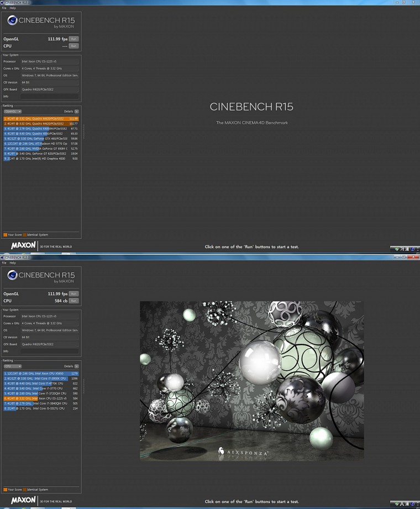This screenshot has width=420, height=509.
Task: Open File menu in lower Cinebench window
Action: click(4, 263)
